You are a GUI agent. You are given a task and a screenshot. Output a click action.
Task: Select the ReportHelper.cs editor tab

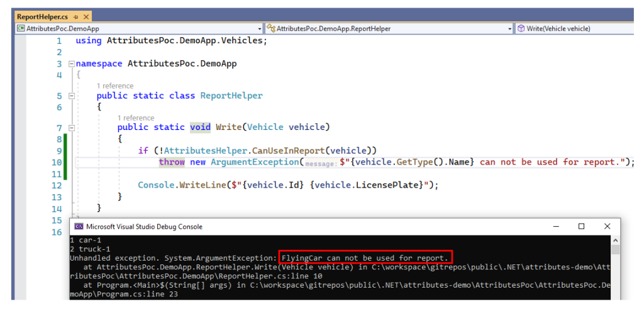pyautogui.click(x=42, y=17)
